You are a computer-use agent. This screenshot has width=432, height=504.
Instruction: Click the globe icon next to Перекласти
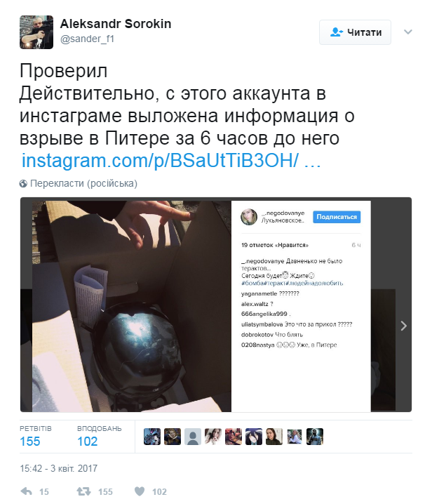coord(23,183)
